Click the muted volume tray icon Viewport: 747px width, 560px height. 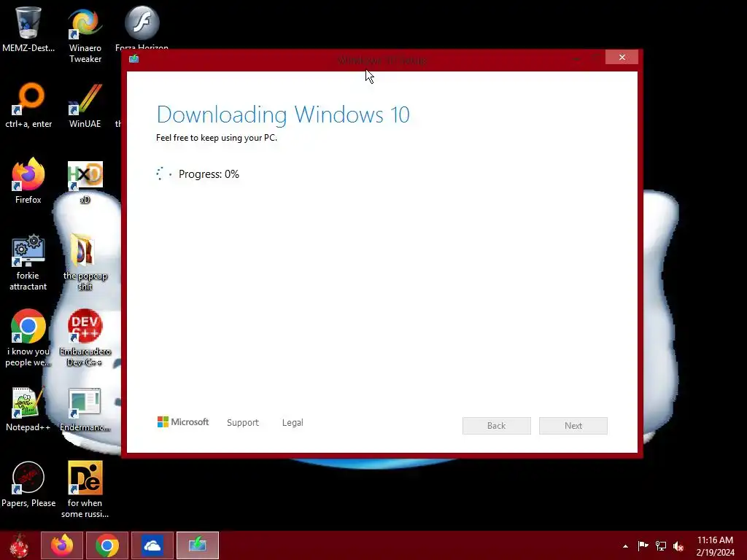[x=678, y=546]
